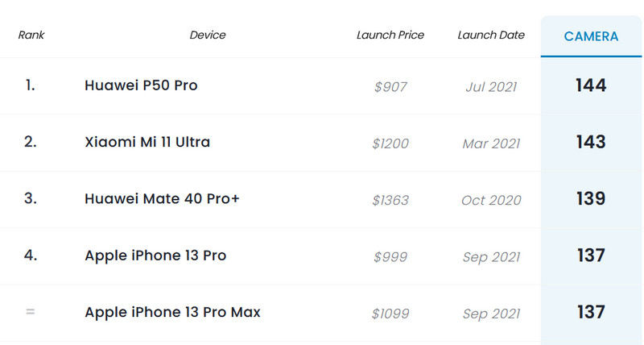Sort by the Rank column header
This screenshot has width=644, height=345.
(x=31, y=35)
